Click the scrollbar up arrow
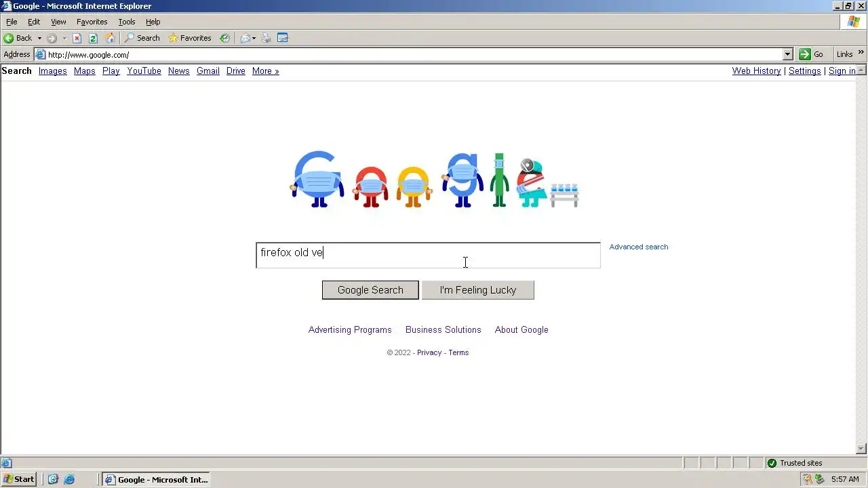The height and width of the screenshot is (488, 868). click(862, 70)
